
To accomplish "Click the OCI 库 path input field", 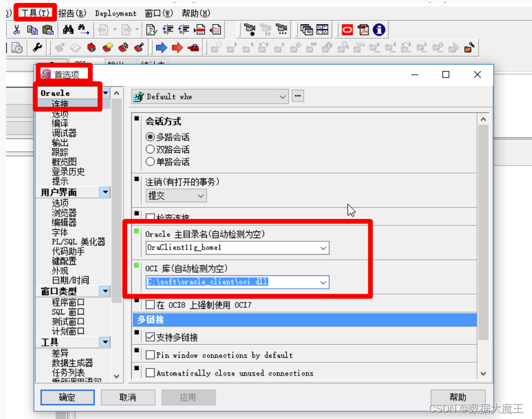I will (238, 282).
